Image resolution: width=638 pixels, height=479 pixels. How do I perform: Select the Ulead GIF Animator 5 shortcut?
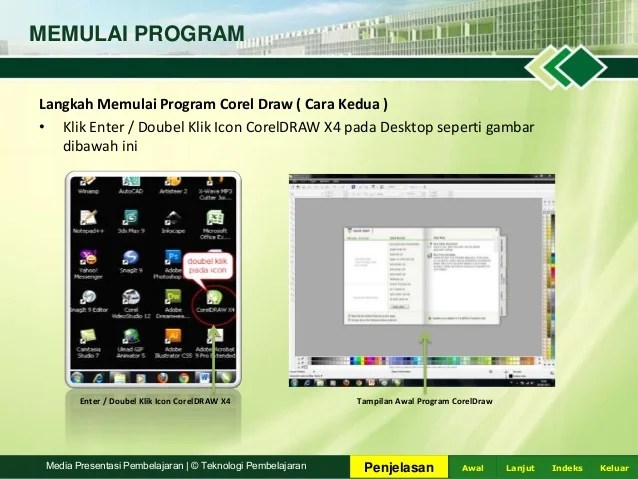pyautogui.click(x=131, y=344)
